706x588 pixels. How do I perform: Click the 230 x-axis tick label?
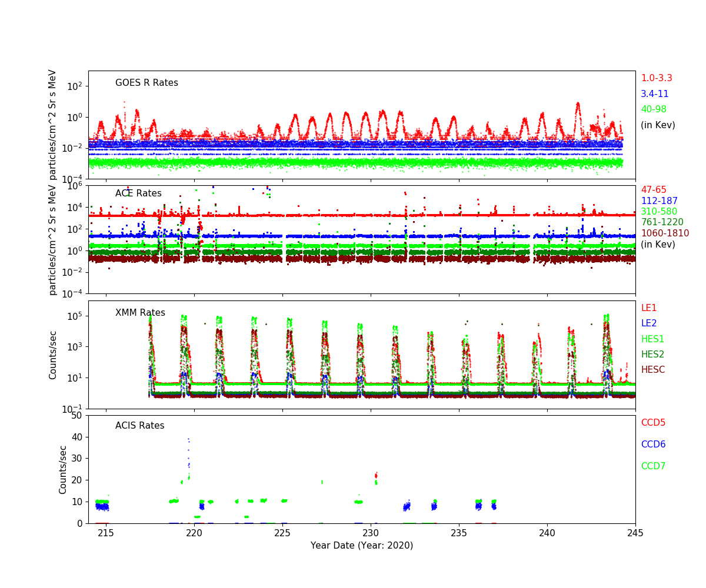[x=371, y=533]
